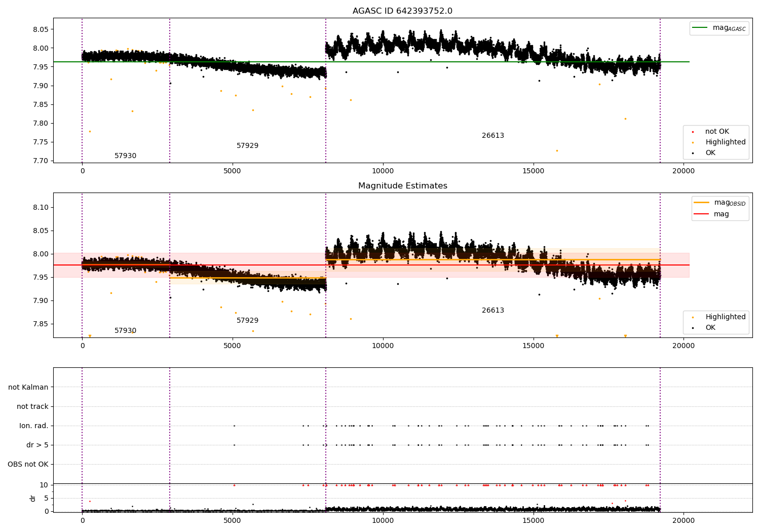The width and height of the screenshot is (760, 532).
Task: Click the "Magnitude Estimates" plot title
Action: pyautogui.click(x=402, y=186)
